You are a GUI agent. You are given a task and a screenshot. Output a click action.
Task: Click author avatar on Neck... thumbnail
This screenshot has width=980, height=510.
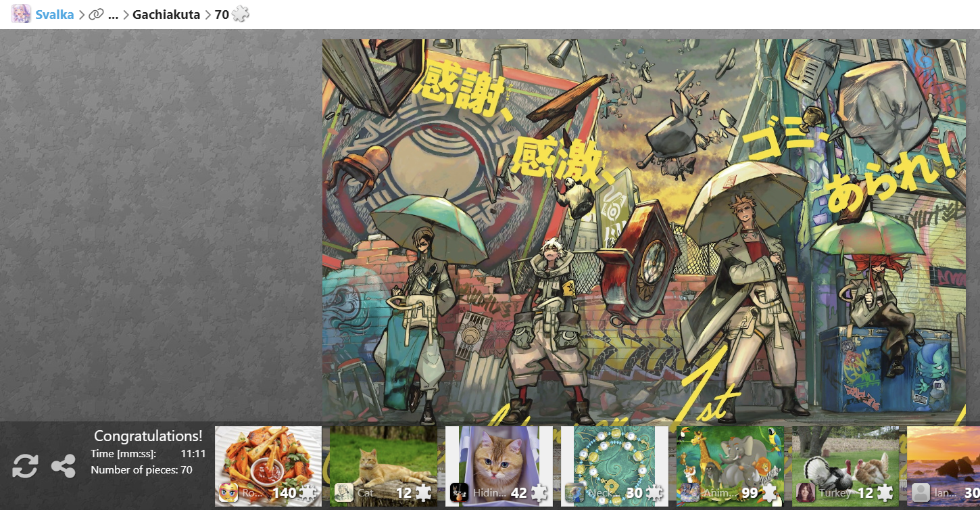coord(574,492)
